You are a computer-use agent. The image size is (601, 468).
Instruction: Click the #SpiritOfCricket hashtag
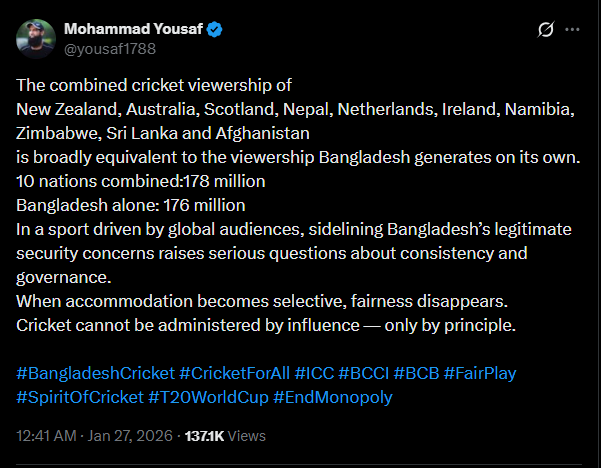tap(80, 397)
